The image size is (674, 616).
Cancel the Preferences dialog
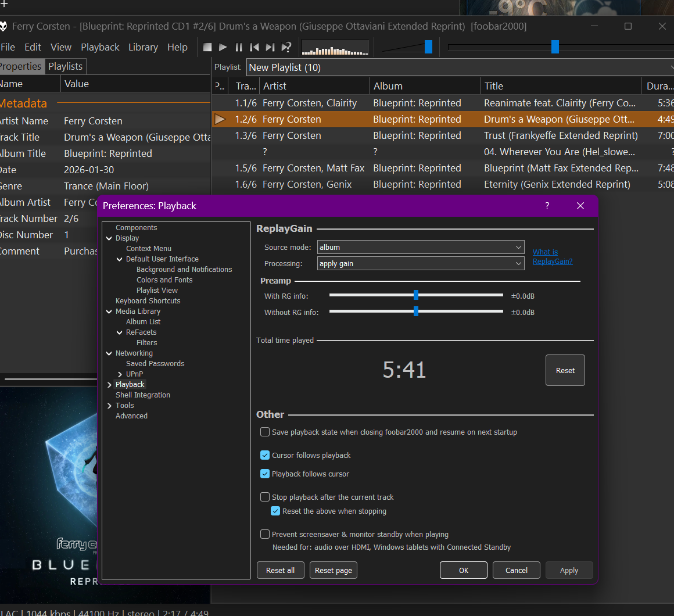(516, 570)
